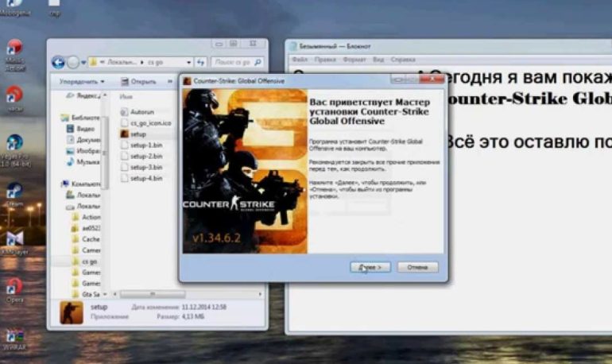This screenshot has height=364, width=612.
Task: Click the Локальн... address bar segment
Action: point(122,63)
